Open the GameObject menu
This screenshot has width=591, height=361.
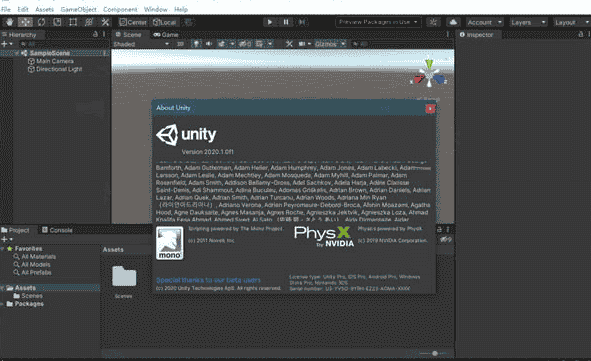point(78,9)
